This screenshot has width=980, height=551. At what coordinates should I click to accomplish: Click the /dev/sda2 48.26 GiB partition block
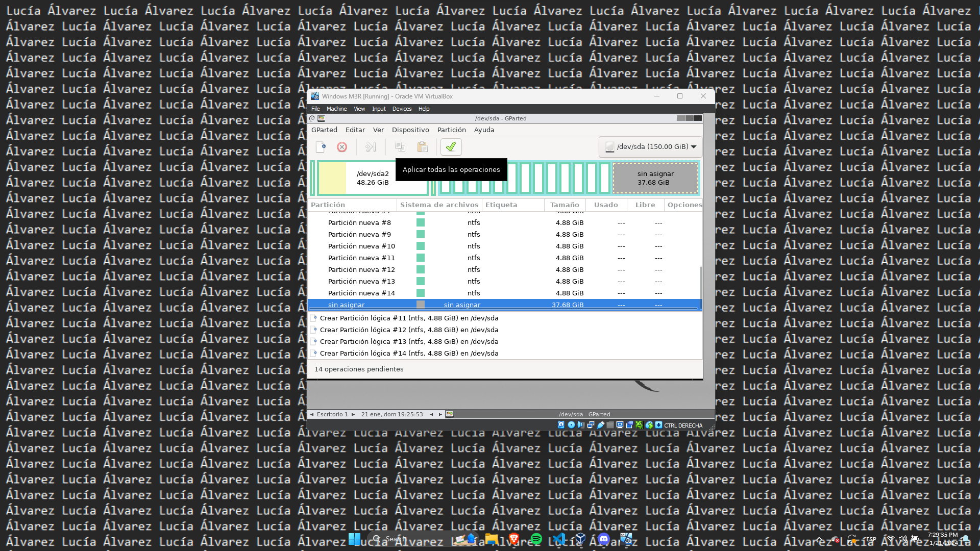(372, 178)
